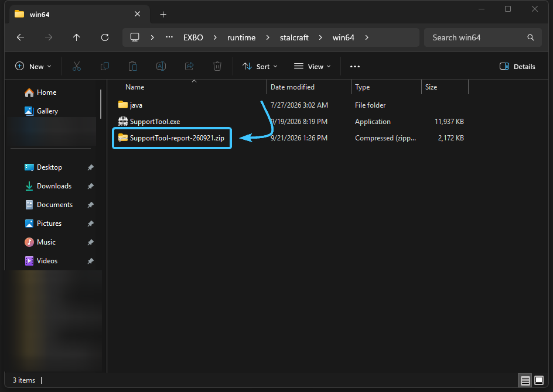
Task: Refresh the win64 folder view
Action: pyautogui.click(x=105, y=37)
